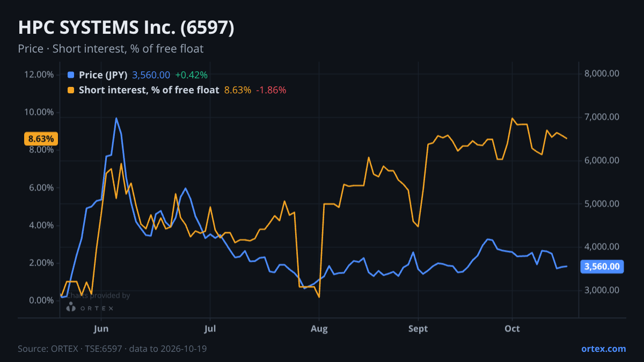
Task: Click the 8.63% short interest legend value
Action: pos(237,90)
